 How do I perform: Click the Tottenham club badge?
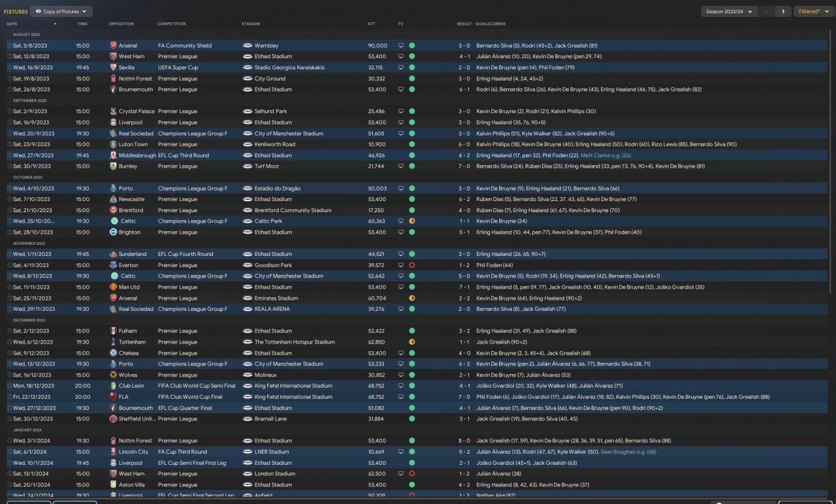(114, 342)
